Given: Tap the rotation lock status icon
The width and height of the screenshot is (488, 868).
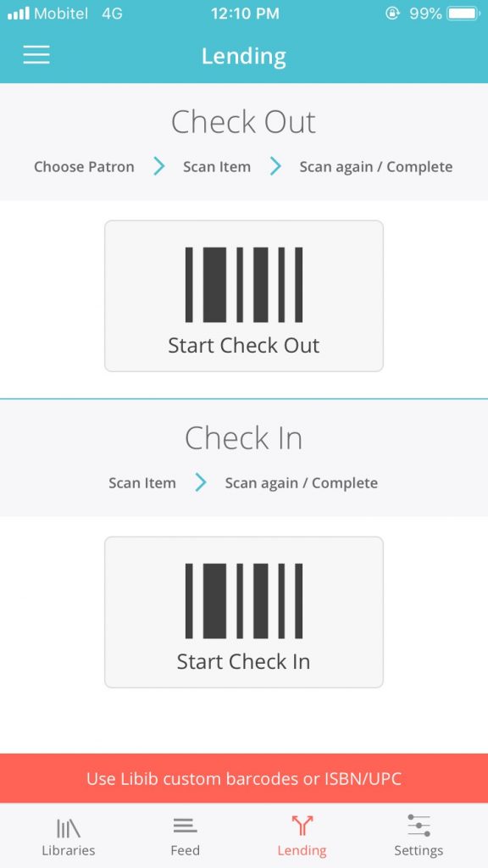Looking at the screenshot, I should (392, 14).
